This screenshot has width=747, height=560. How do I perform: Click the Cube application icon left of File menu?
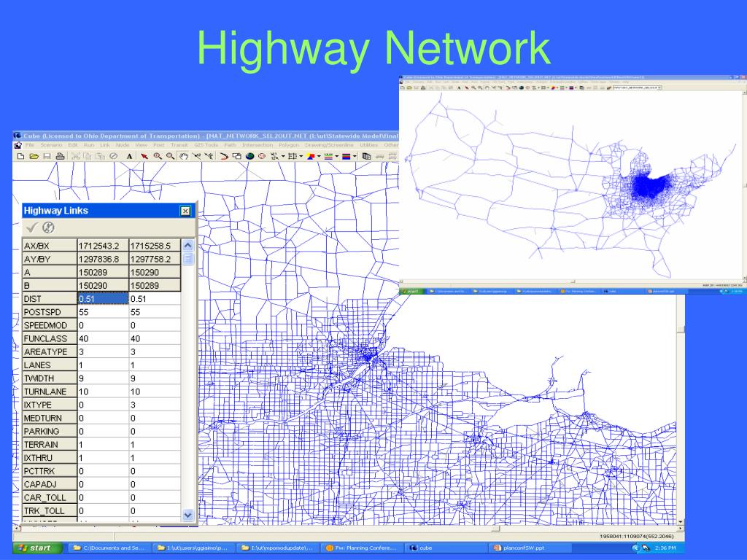click(18, 145)
